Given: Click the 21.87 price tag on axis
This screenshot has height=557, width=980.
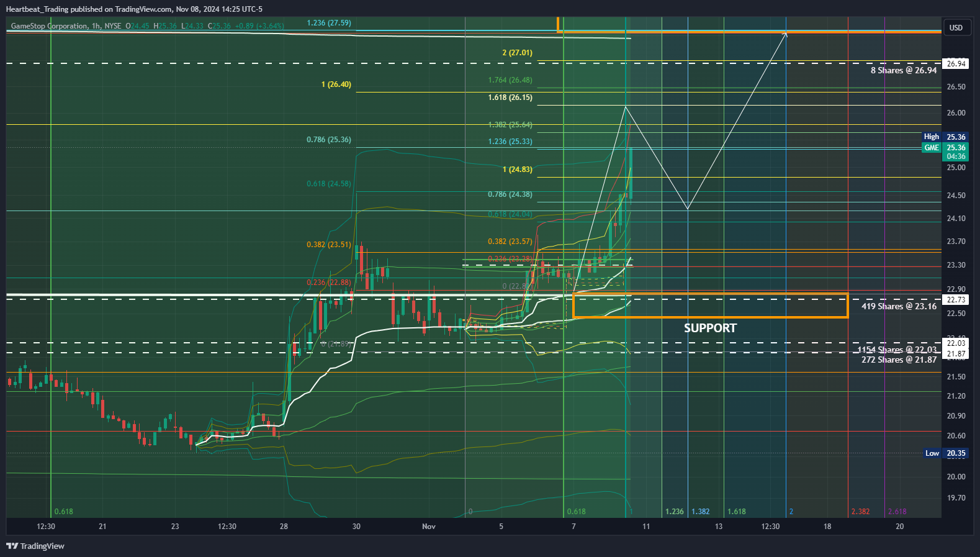Looking at the screenshot, I should [x=956, y=353].
